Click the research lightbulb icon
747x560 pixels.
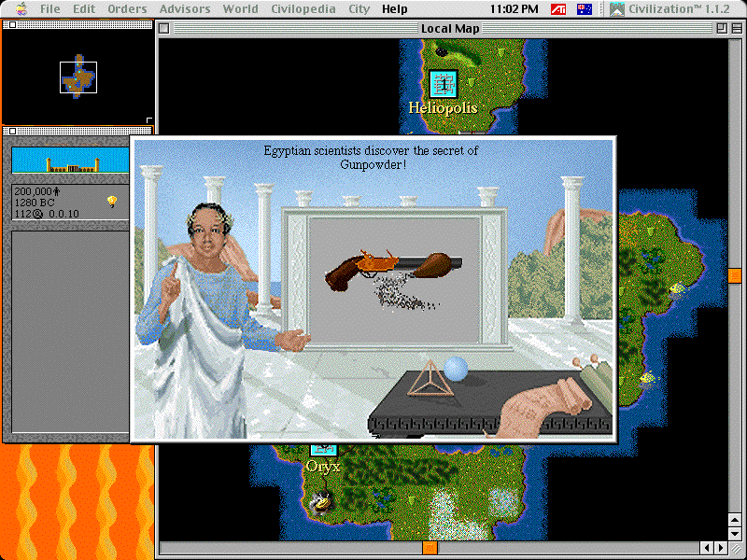[x=112, y=202]
